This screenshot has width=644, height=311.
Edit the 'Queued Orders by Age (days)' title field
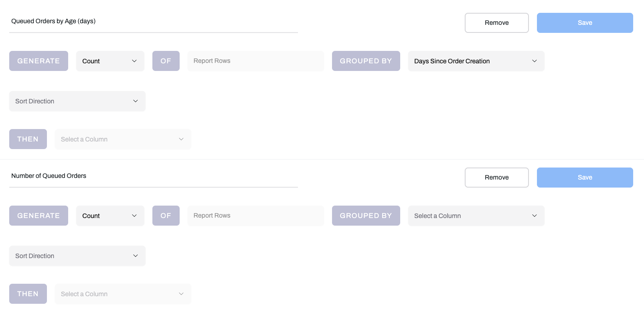click(x=153, y=21)
